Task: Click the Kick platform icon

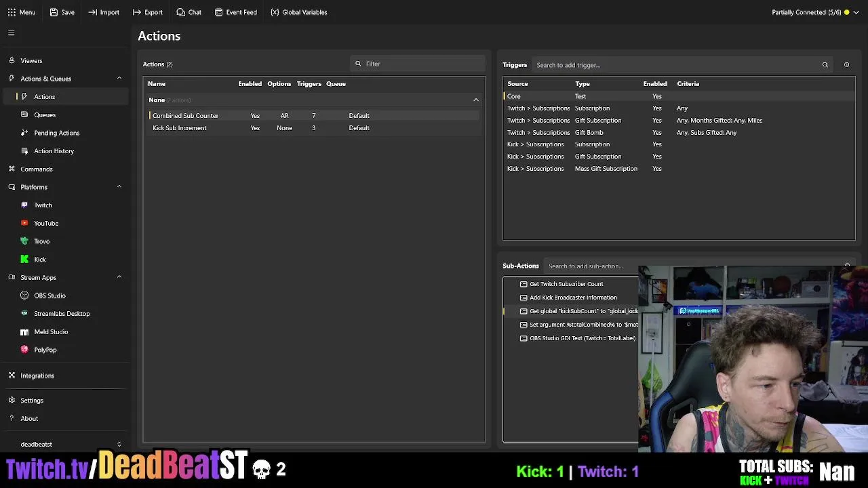Action: [24, 259]
